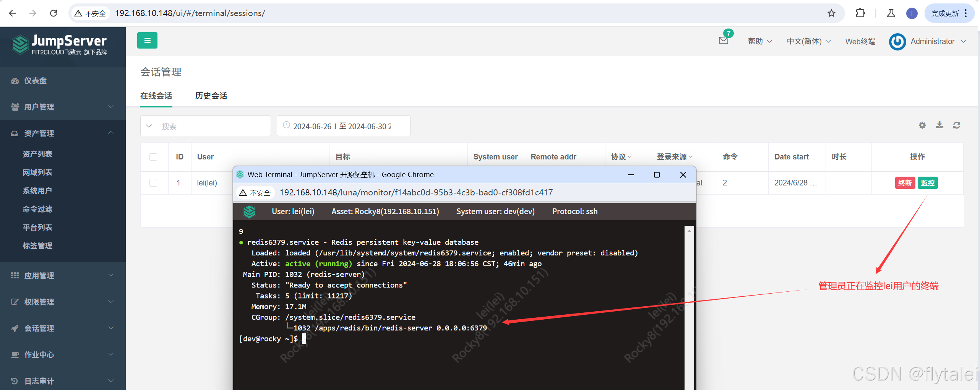The height and width of the screenshot is (390, 980).
Task: Click the 2024/6/28 date start cell
Action: (795, 183)
